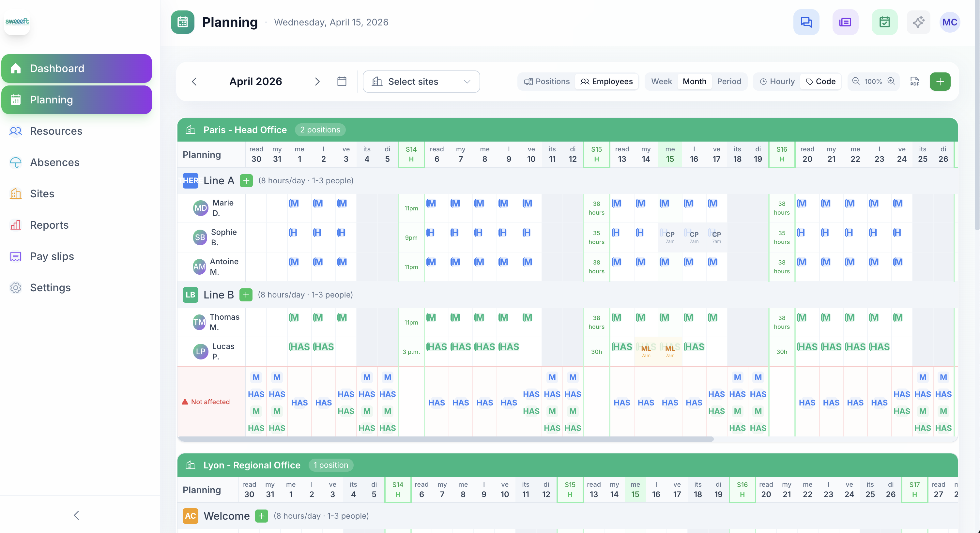
Task: Click the MC profile avatar
Action: coord(950,22)
